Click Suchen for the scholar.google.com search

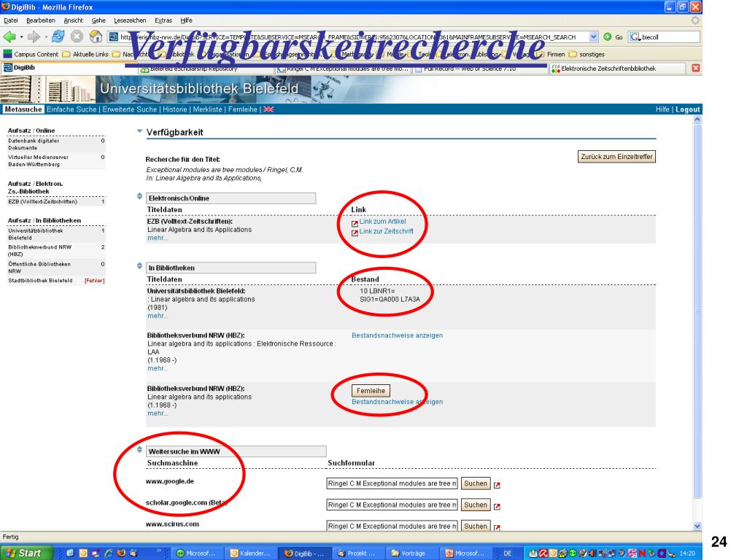(476, 505)
